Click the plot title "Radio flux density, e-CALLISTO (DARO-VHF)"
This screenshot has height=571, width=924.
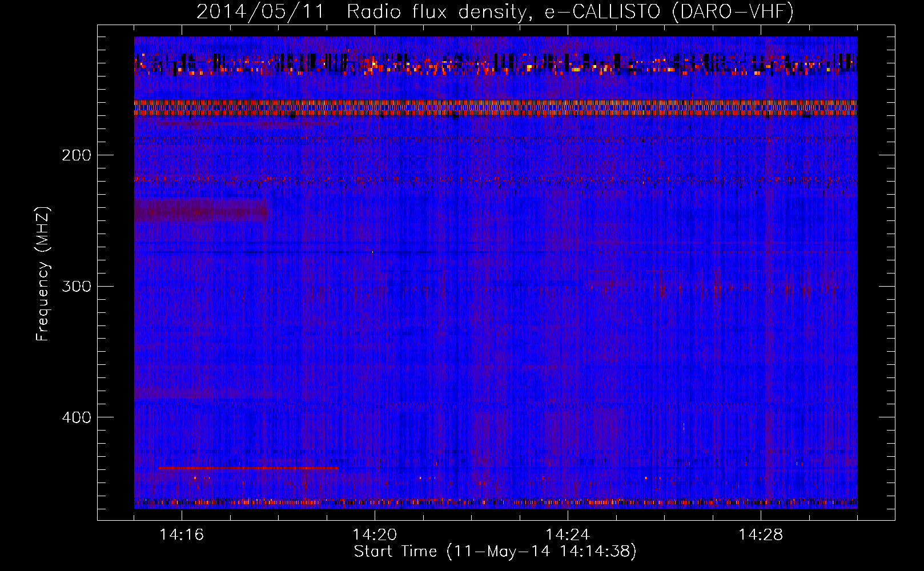pos(570,12)
